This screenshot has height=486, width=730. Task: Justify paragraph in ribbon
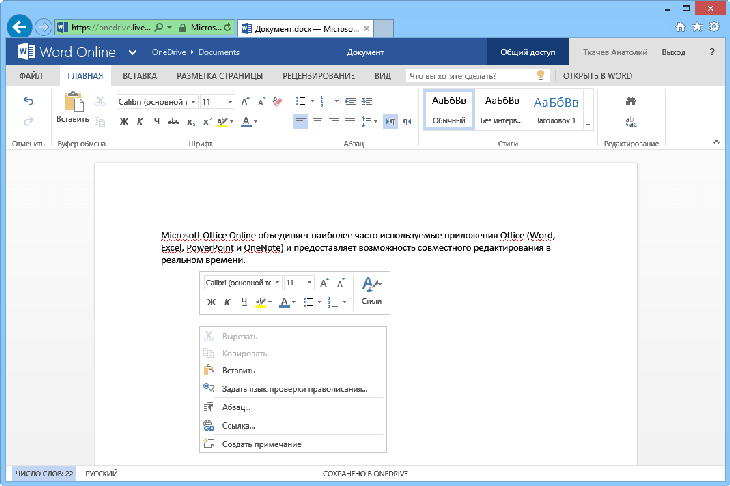350,121
